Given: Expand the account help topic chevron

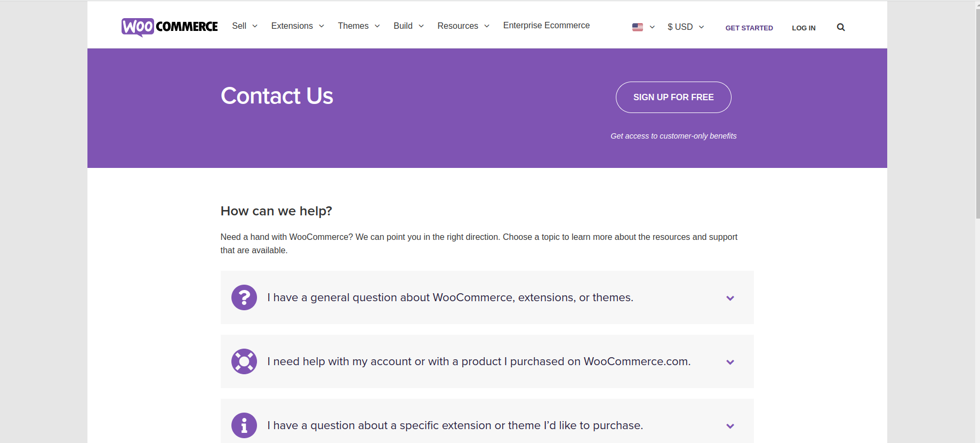Looking at the screenshot, I should click(x=730, y=362).
